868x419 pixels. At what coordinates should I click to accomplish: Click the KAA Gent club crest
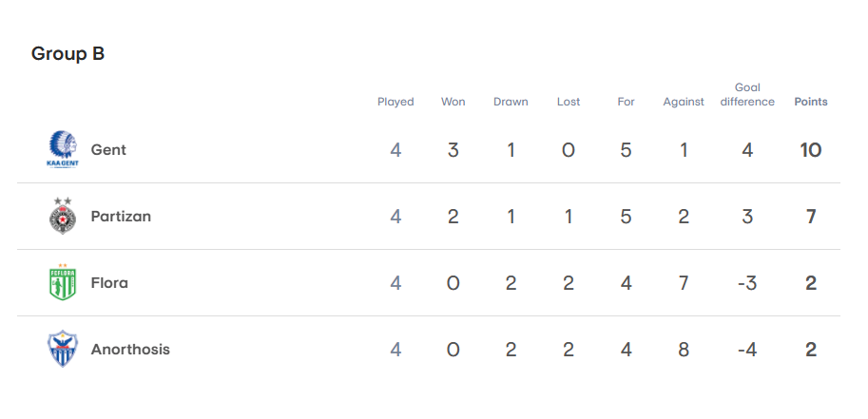pos(63,149)
